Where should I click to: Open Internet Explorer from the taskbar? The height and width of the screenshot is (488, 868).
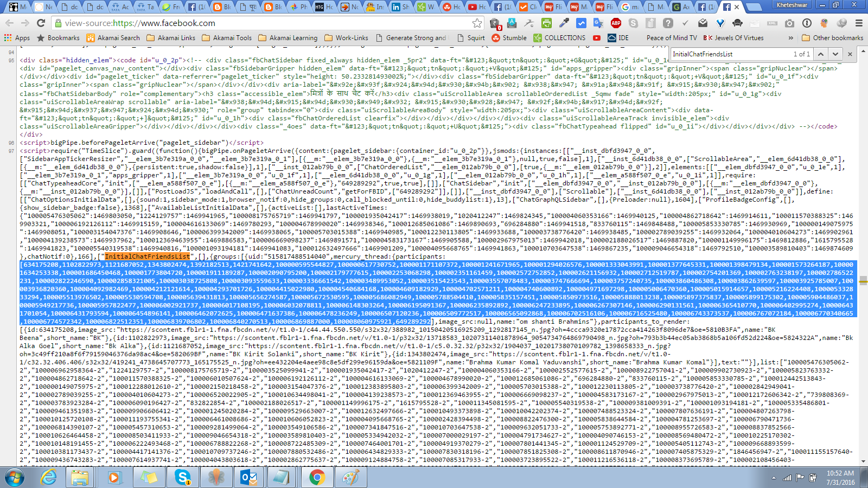[49, 477]
